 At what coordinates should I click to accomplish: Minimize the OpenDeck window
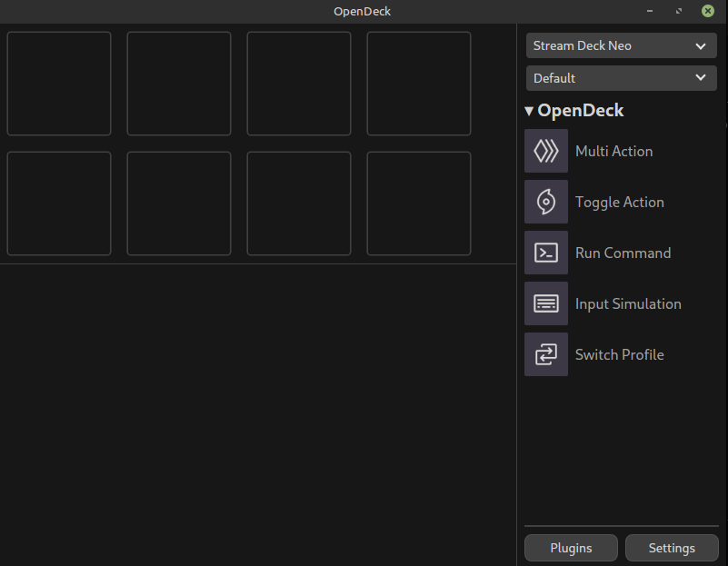(x=650, y=11)
